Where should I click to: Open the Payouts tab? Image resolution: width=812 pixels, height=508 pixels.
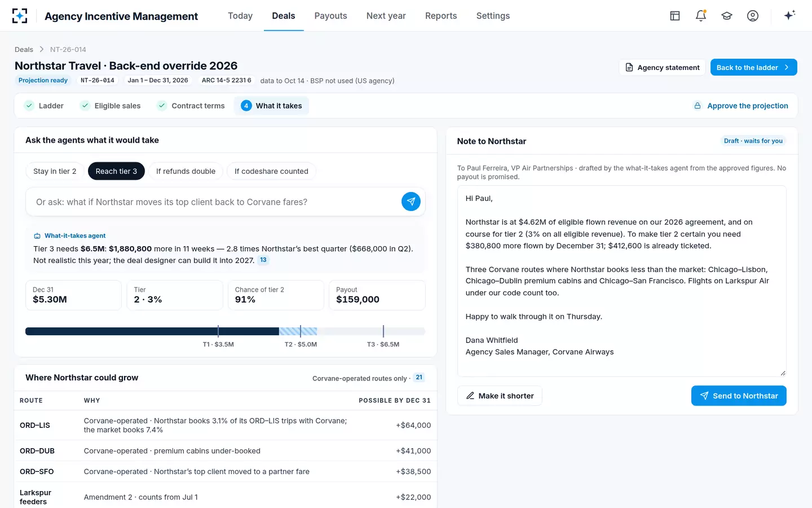(331, 16)
